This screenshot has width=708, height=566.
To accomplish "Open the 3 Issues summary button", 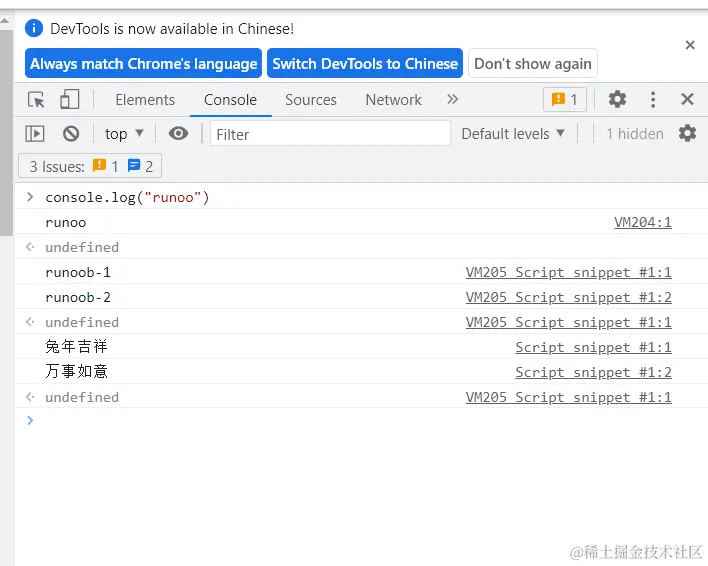I will click(90, 166).
